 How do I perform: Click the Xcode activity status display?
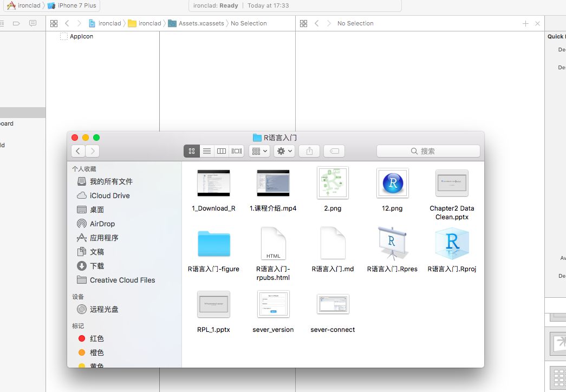295,5
